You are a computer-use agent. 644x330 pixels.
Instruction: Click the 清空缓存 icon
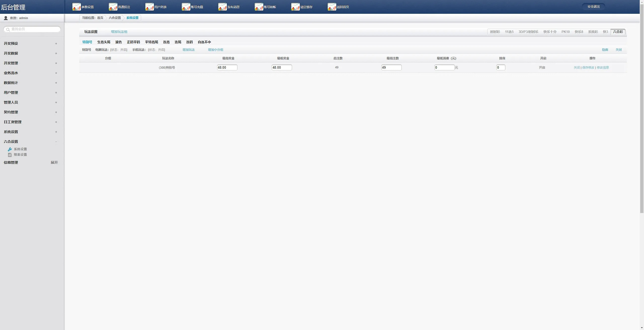coord(295,7)
